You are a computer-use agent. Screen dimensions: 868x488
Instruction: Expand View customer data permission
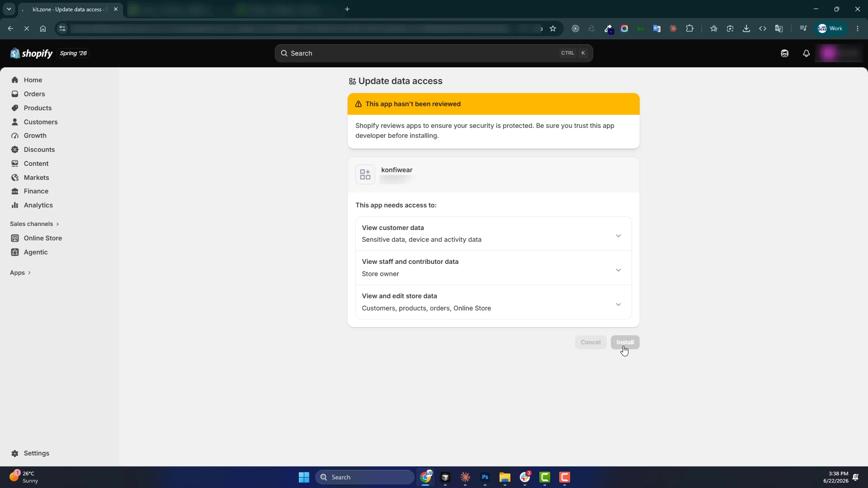(493, 234)
